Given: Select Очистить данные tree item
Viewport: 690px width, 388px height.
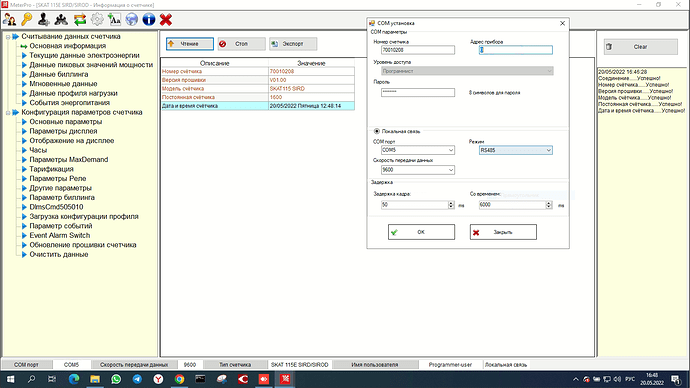Looking at the screenshot, I should (59, 254).
